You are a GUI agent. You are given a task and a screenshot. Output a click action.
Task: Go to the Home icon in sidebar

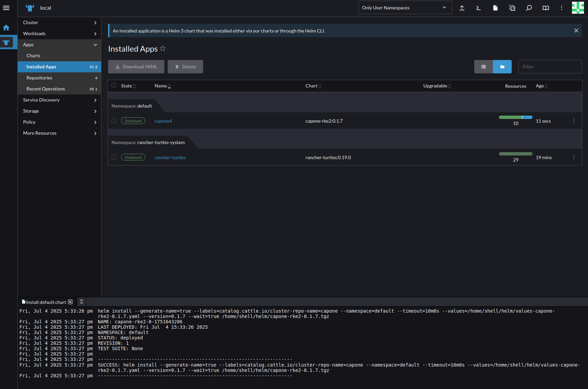(6, 27)
